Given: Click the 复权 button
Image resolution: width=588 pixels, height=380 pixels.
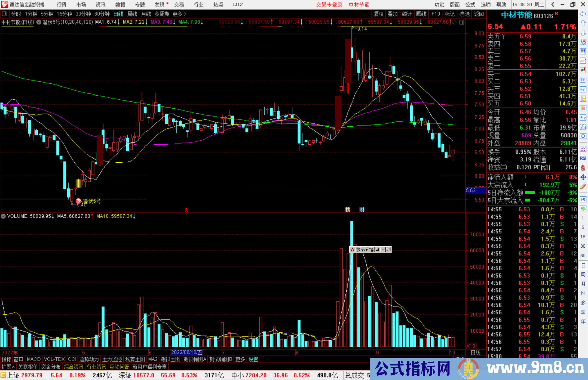Looking at the screenshot, I should point(379,14).
